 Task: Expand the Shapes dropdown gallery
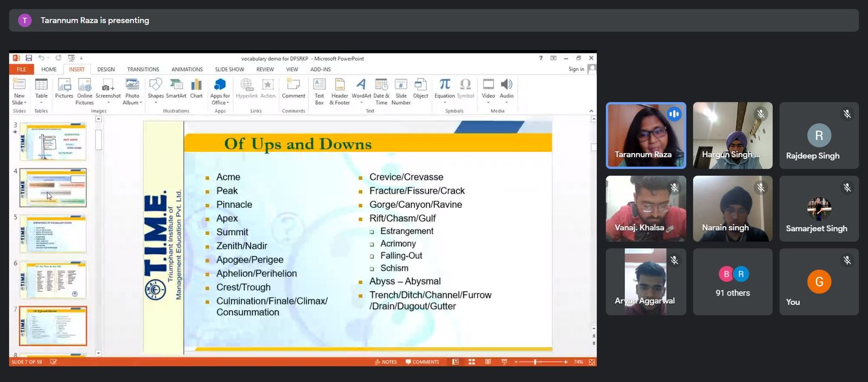pyautogui.click(x=156, y=103)
